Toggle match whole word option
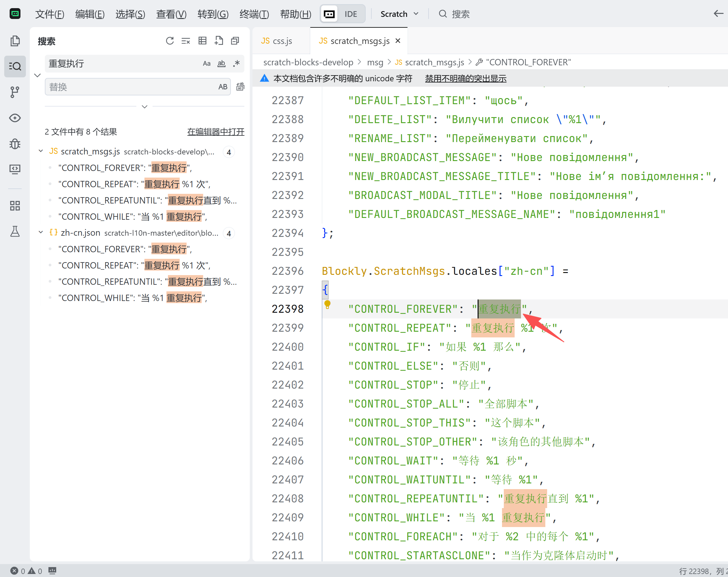Screen dimensions: 728x577 221,64
